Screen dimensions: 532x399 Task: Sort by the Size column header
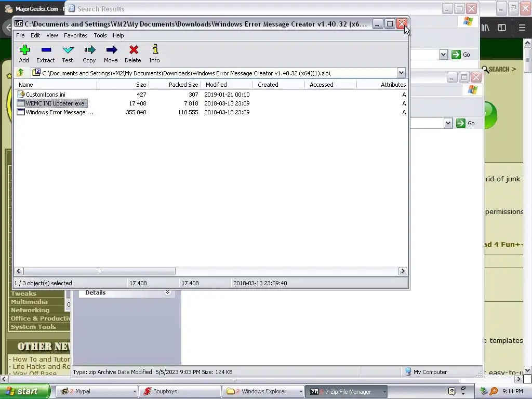click(x=123, y=85)
